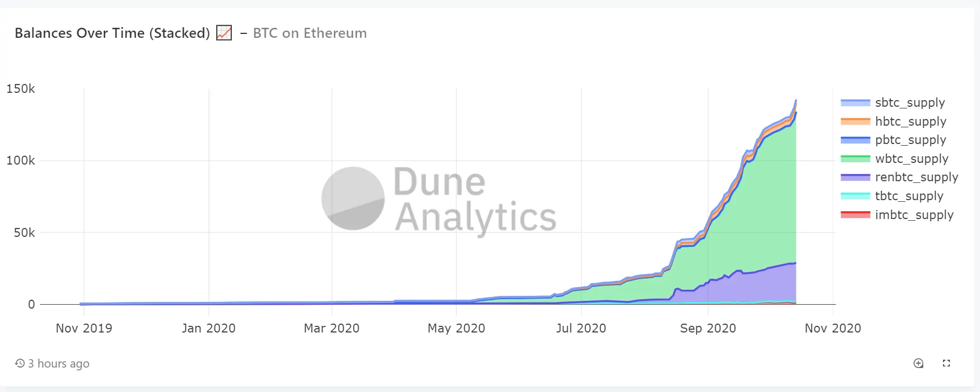980x392 pixels.
Task: Click the 'Balances Over Time (Stacked)' title
Action: [x=111, y=33]
